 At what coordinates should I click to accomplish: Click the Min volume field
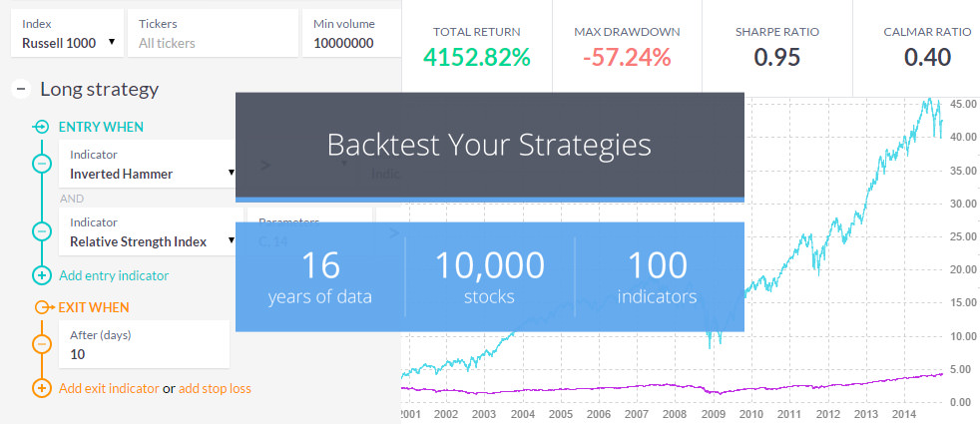[349, 43]
